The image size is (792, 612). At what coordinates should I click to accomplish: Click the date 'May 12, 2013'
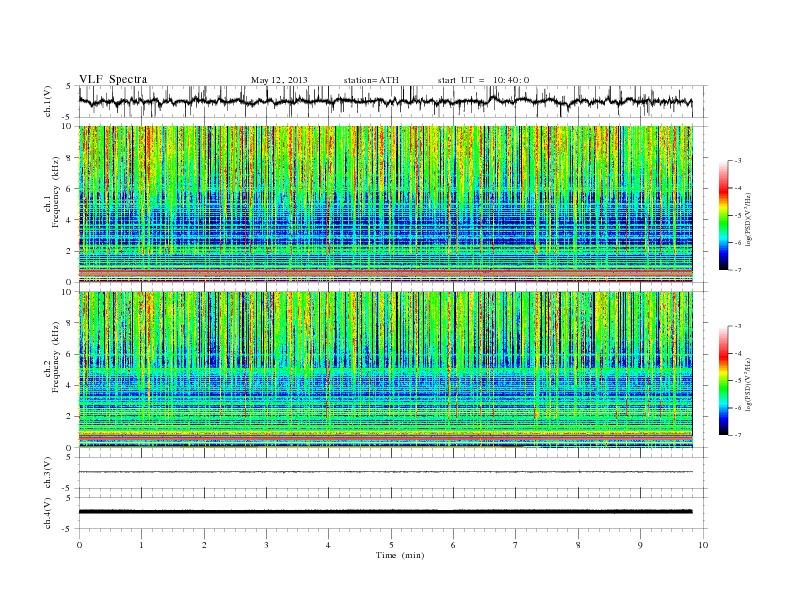point(279,80)
